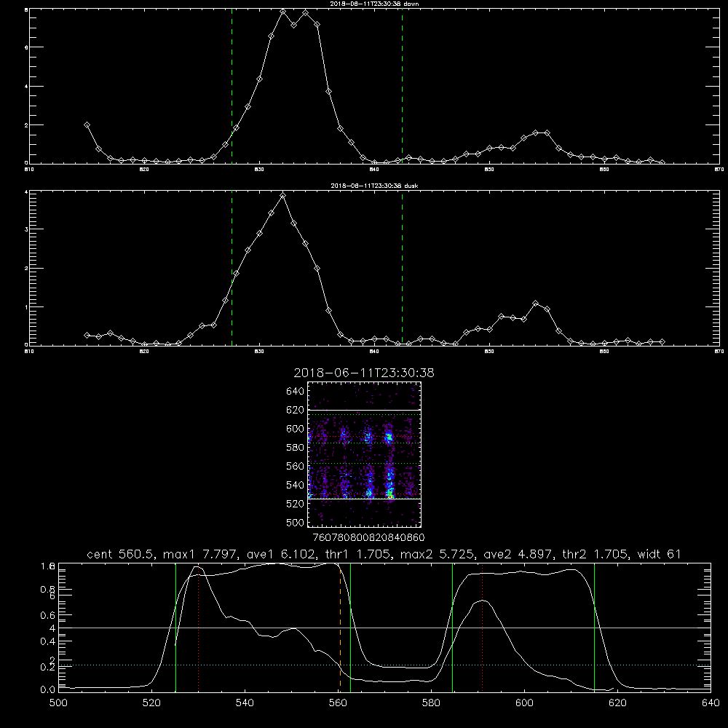Click the first red dotted peak marker near 530
This screenshot has height=728, width=728.
click(x=198, y=627)
